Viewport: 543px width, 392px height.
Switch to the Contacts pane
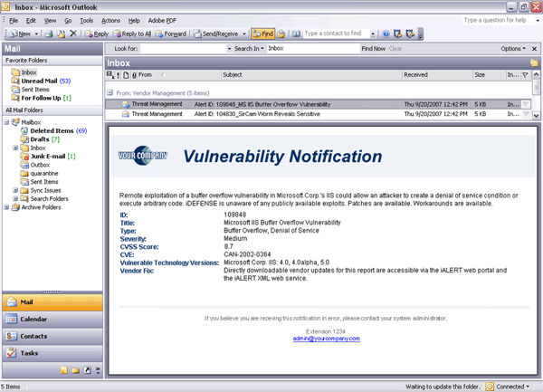click(52, 336)
